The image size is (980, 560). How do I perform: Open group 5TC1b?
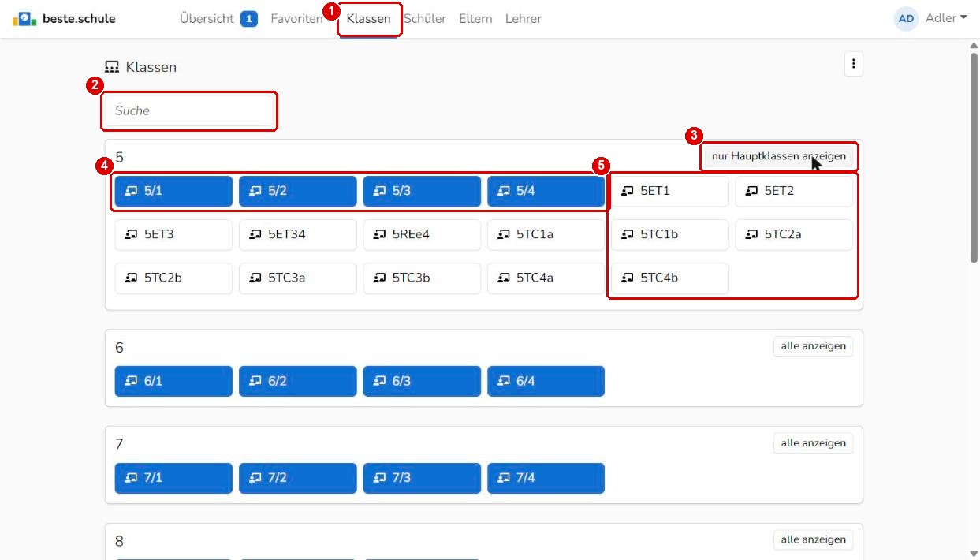[x=670, y=235]
